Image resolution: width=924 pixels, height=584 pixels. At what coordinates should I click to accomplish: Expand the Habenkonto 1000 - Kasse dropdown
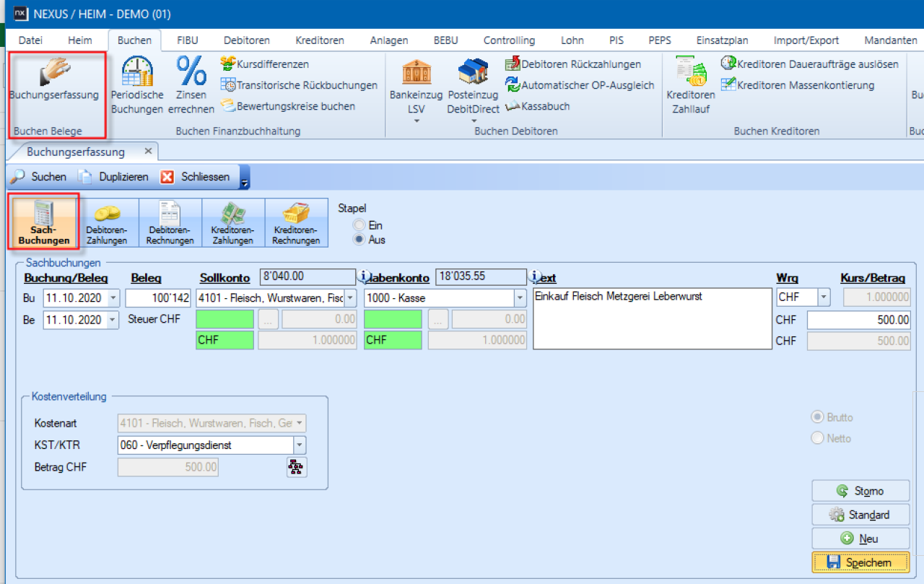pos(520,297)
